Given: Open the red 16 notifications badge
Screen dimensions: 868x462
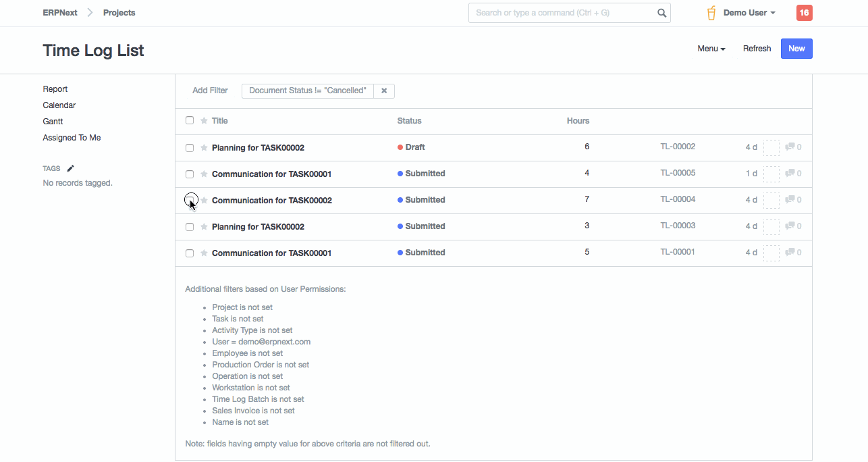Looking at the screenshot, I should 804,13.
